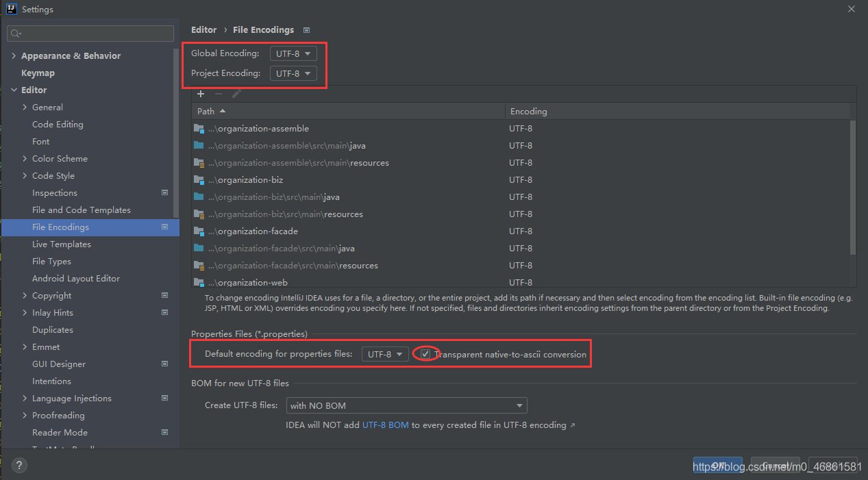This screenshot has width=868, height=480.
Task: Click IntelliJ logo in Settings title bar
Action: point(11,10)
